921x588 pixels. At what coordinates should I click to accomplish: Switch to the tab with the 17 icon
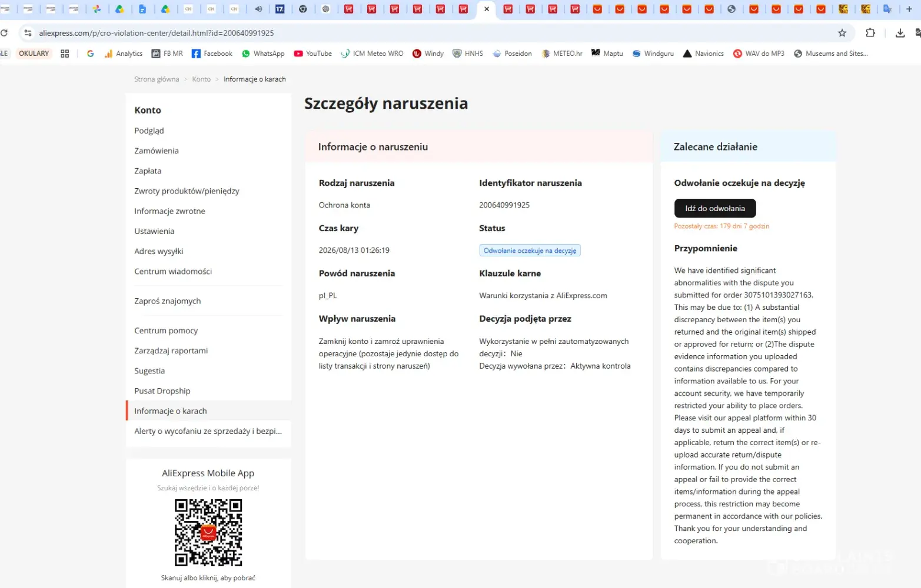click(x=280, y=9)
